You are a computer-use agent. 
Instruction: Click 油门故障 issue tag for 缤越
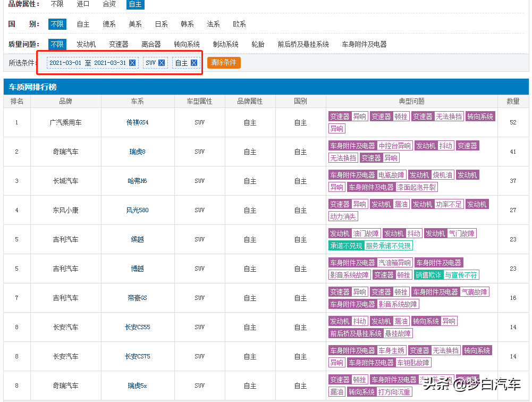pos(366,233)
